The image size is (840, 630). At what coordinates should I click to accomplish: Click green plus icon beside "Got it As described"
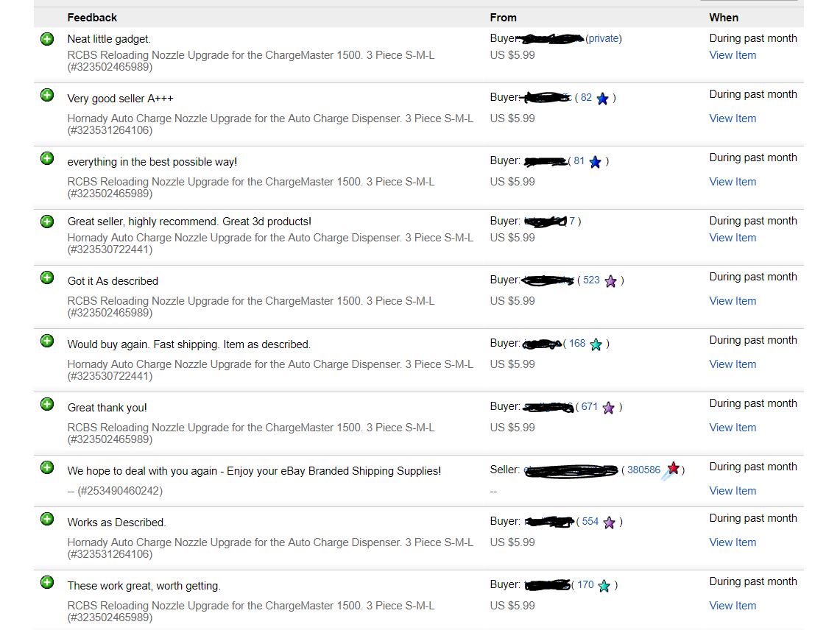pyautogui.click(x=47, y=277)
